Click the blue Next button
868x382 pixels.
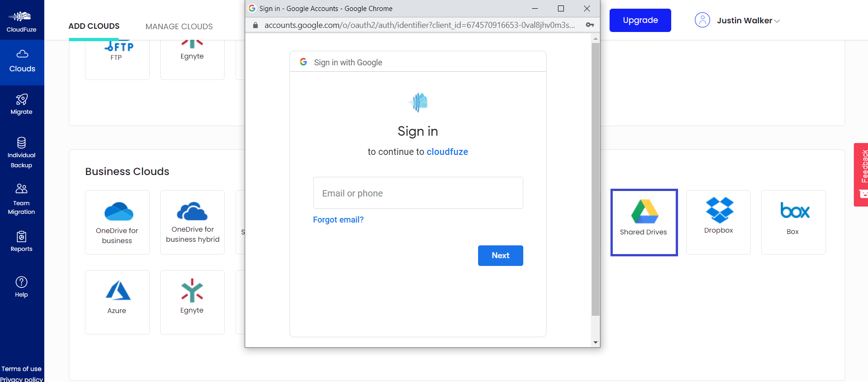click(500, 255)
